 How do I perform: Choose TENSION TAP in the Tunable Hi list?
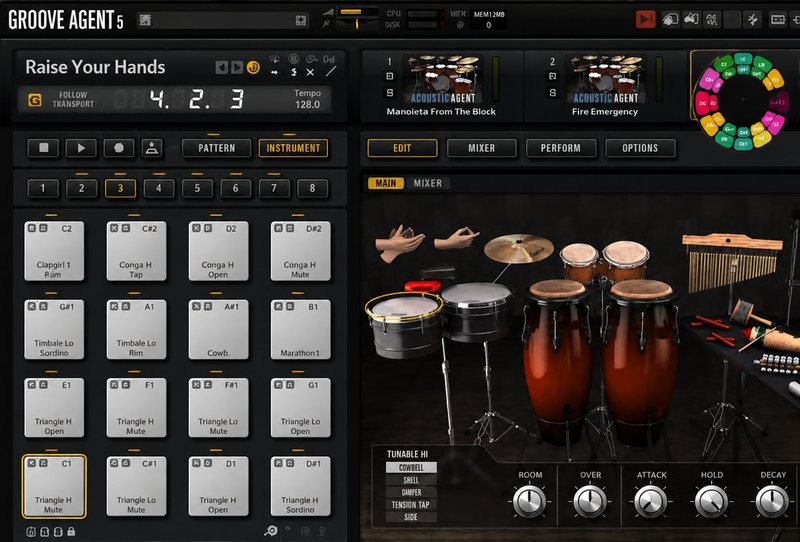(x=411, y=505)
